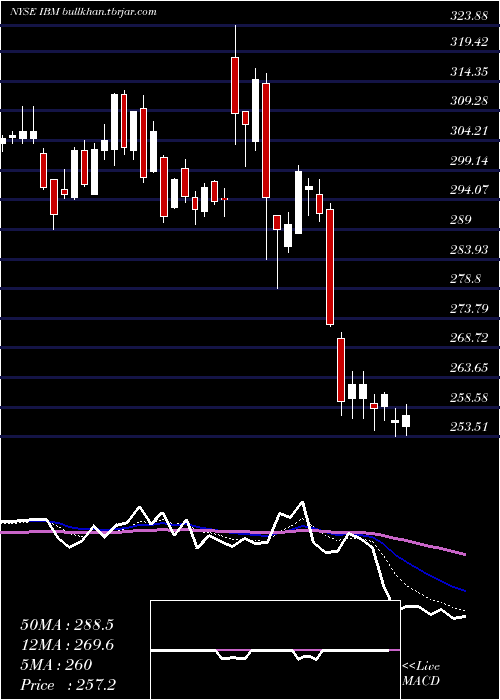This screenshot has width=500, height=700.
Task: Select the 299.14 price level label
Action: click(x=469, y=160)
